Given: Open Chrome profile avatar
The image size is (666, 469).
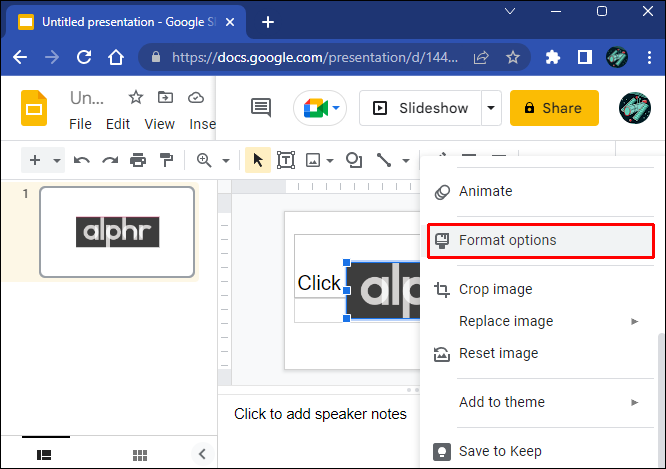Looking at the screenshot, I should click(x=616, y=57).
